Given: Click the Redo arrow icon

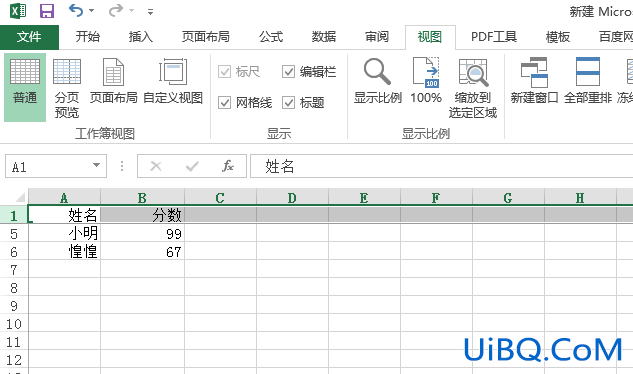Looking at the screenshot, I should point(116,10).
